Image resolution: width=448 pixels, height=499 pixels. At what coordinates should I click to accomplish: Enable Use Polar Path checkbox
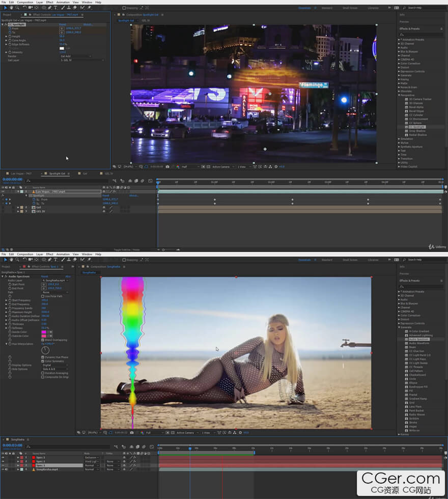pos(43,296)
